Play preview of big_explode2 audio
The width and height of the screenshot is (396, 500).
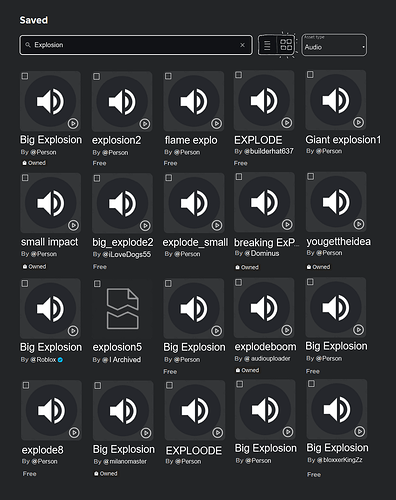[145, 225]
